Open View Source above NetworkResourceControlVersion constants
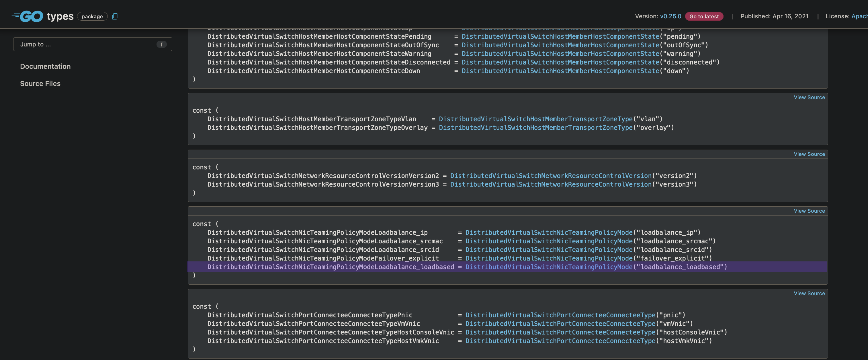 (809, 154)
